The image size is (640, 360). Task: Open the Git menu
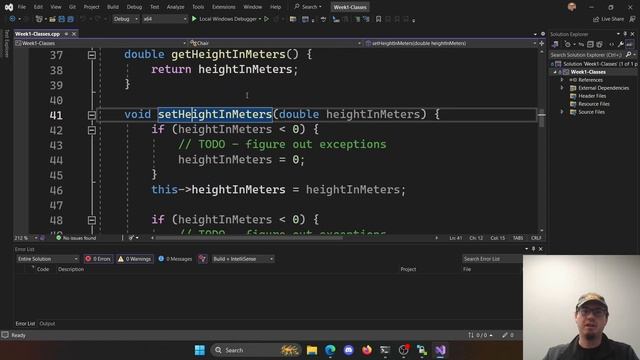(x=72, y=7)
